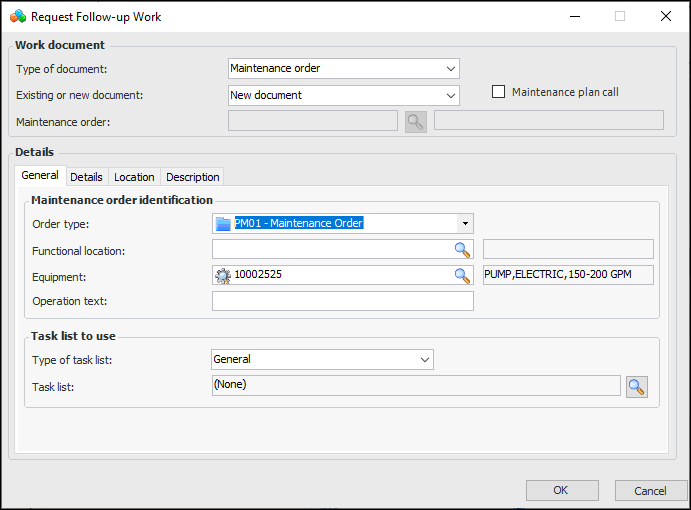Click the app logo in title bar
Screen dimensions: 691x510
(17, 16)
